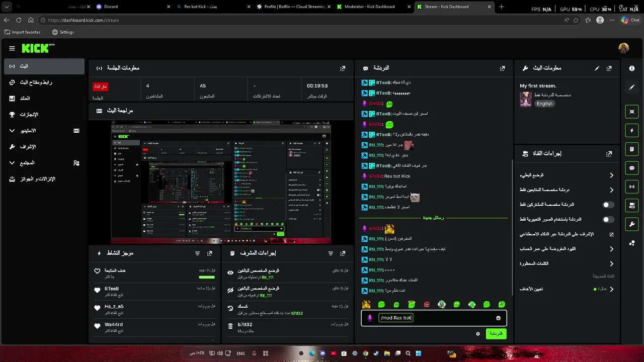Open Achievements page in sidebar
The width and height of the screenshot is (644, 362).
[x=44, y=115]
